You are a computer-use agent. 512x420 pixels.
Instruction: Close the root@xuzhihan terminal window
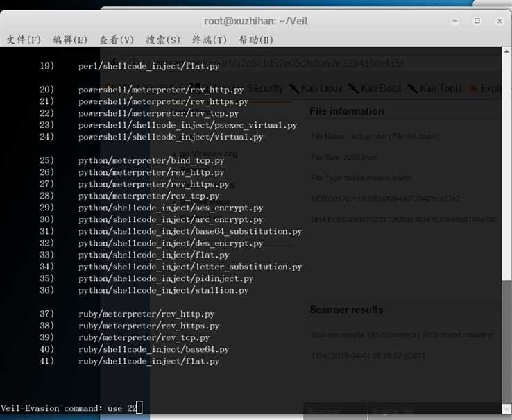click(500, 21)
